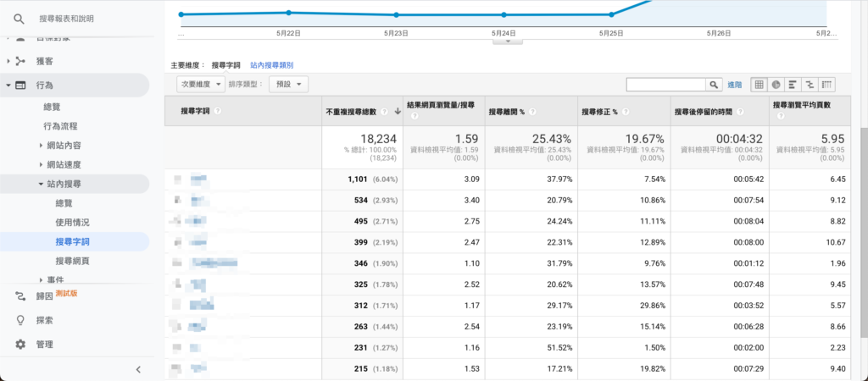Screen dimensions: 868x381
Task: Sort by 搜尋離開 % column header
Action: click(x=507, y=112)
